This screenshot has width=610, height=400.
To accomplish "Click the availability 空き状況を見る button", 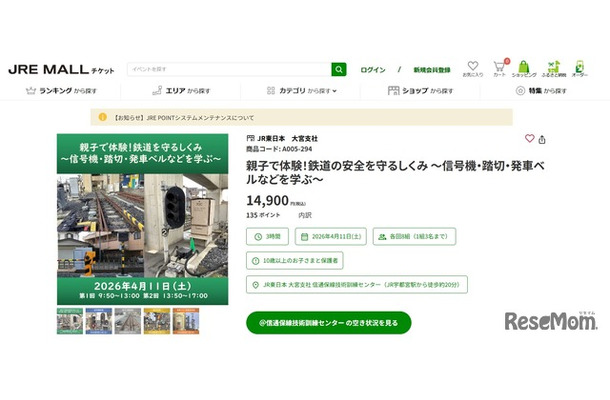I will pyautogui.click(x=329, y=323).
